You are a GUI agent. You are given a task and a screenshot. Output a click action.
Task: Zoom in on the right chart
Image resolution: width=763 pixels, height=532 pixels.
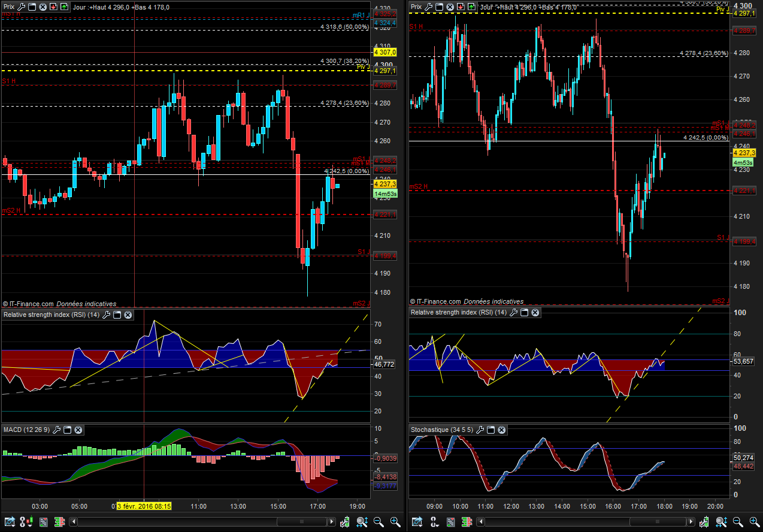[755, 522]
